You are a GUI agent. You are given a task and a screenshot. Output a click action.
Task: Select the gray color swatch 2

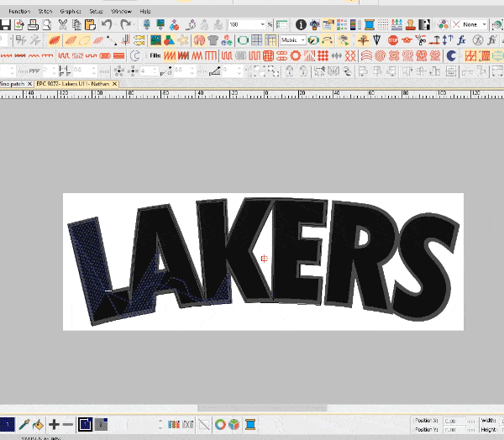click(101, 425)
